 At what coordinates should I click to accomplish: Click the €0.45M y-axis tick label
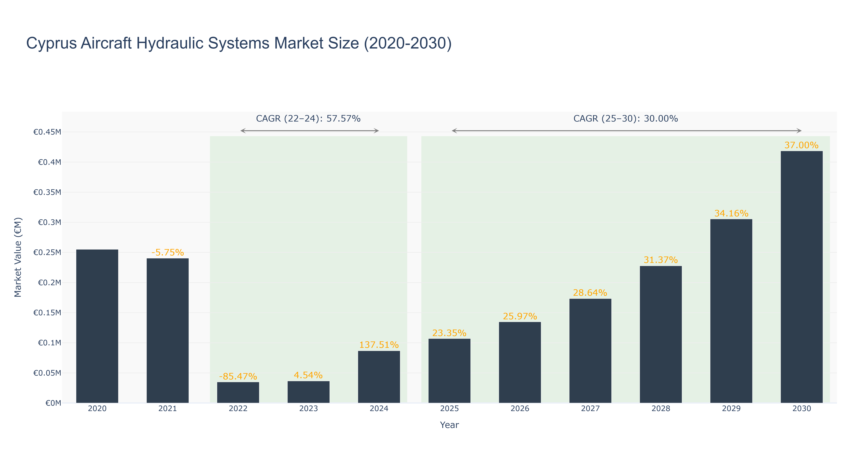click(x=47, y=132)
